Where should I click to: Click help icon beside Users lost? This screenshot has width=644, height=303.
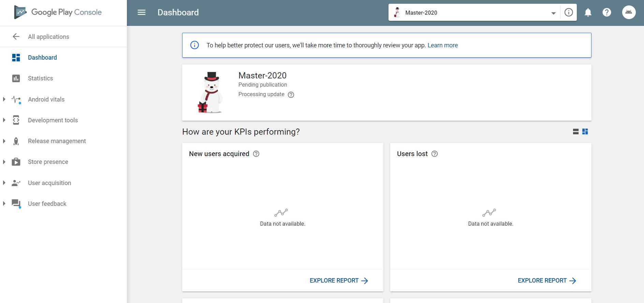[435, 154]
